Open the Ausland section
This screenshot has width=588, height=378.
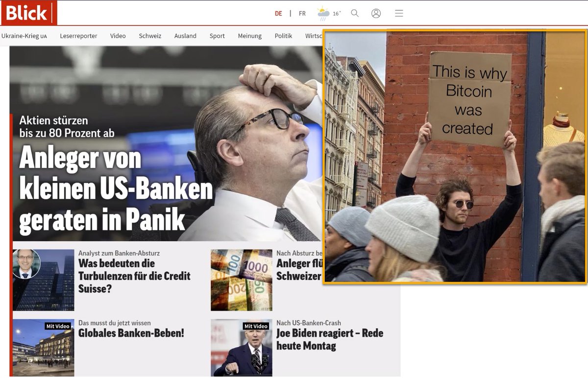coord(185,36)
